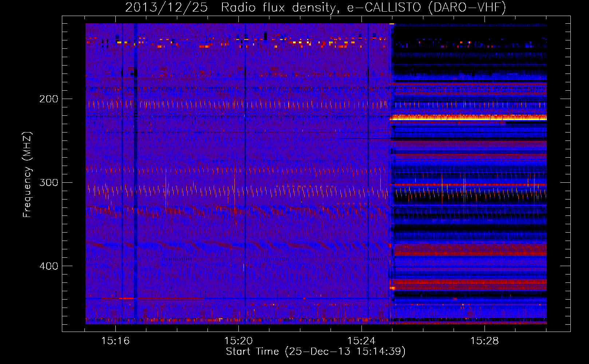Screen dimensions: 589x364
Task: Click the 15:20 time tick label
Action: coord(238,341)
